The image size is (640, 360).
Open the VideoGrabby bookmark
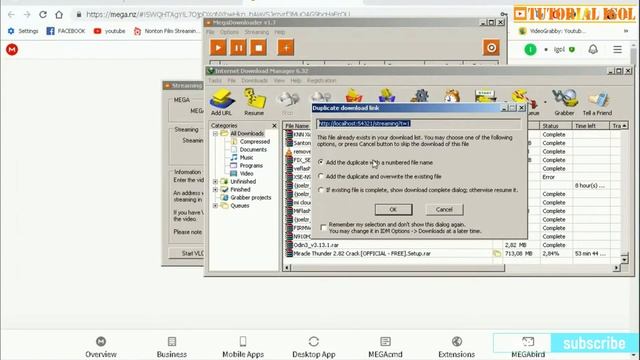coord(552,31)
